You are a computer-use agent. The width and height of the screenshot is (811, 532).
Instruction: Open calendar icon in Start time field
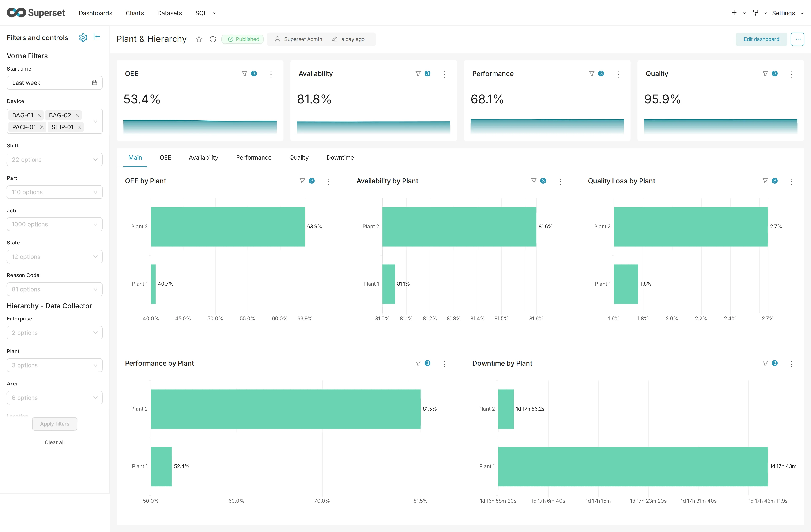tap(95, 83)
